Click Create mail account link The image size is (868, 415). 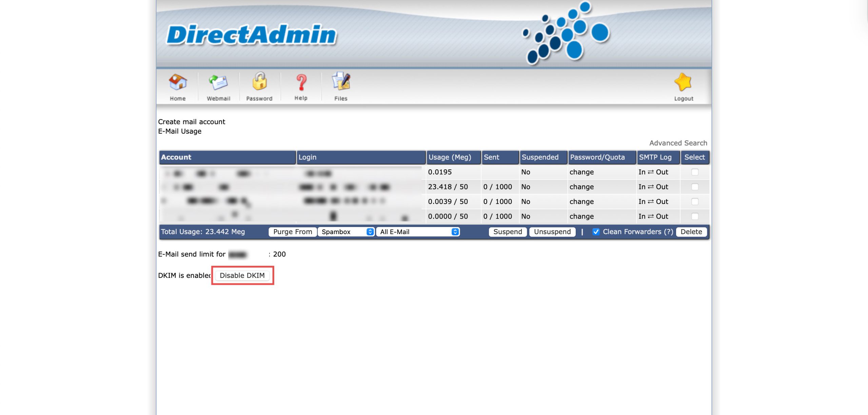tap(192, 122)
